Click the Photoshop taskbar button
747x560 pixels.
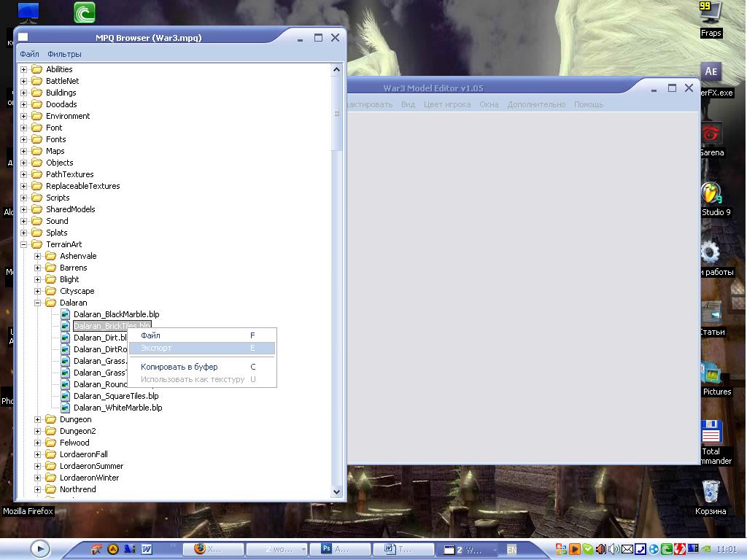340,550
